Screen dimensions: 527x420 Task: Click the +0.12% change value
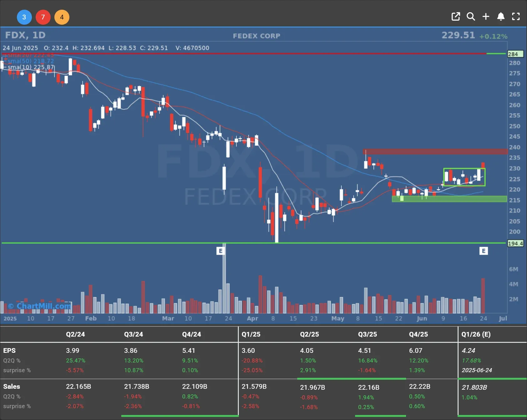coord(493,37)
